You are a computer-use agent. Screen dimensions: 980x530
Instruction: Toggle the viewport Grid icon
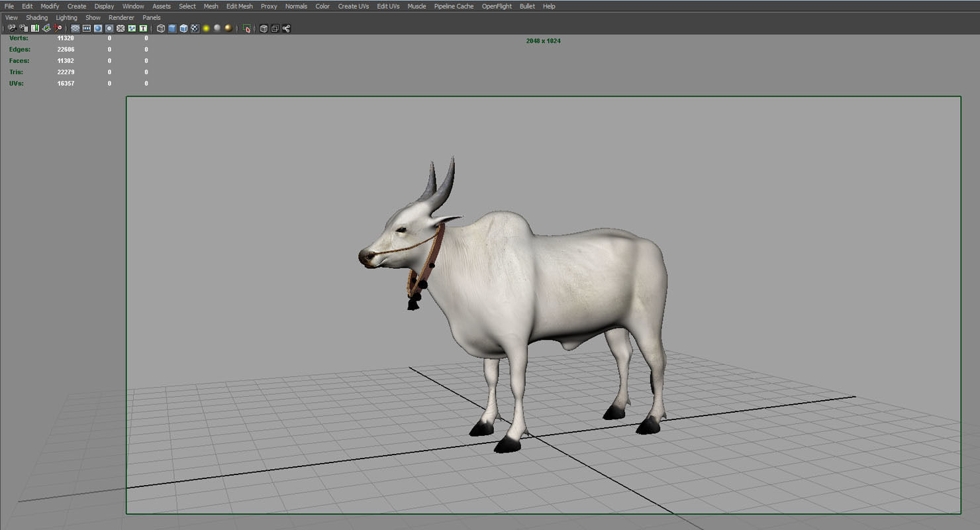tap(75, 28)
